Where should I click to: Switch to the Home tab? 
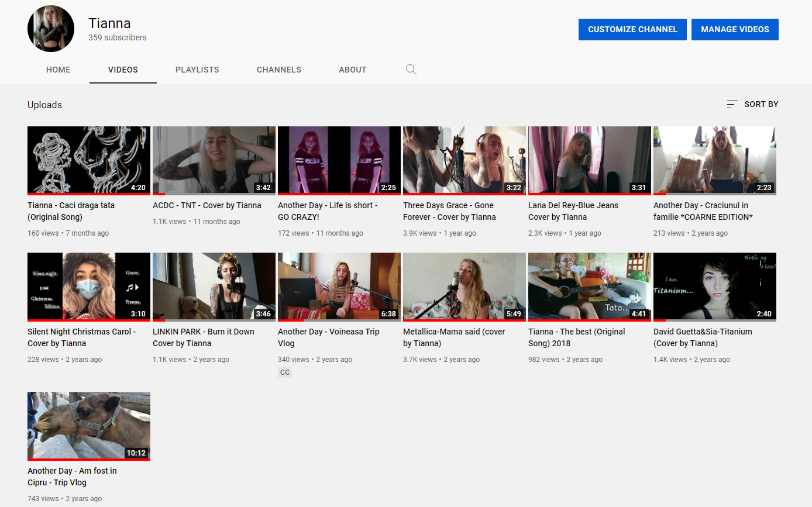click(x=59, y=70)
